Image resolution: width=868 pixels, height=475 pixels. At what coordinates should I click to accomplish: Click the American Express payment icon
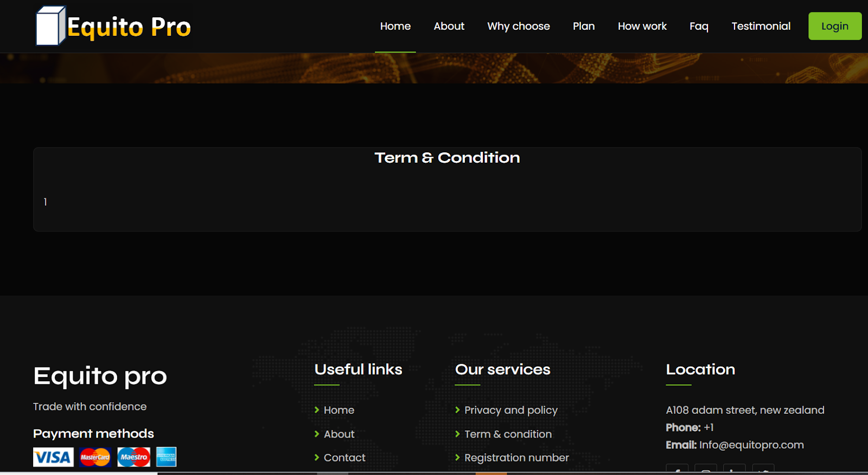tap(167, 457)
